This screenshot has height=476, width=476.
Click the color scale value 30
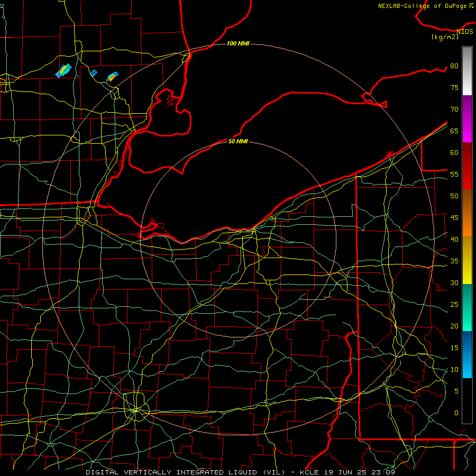tap(454, 282)
